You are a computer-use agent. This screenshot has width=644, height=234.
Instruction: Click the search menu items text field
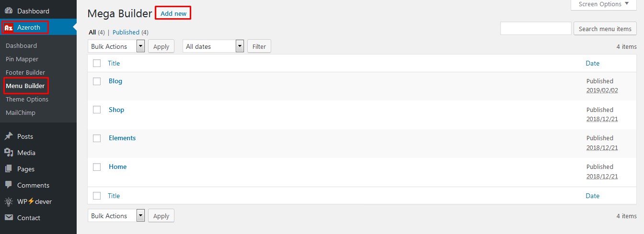[536, 28]
